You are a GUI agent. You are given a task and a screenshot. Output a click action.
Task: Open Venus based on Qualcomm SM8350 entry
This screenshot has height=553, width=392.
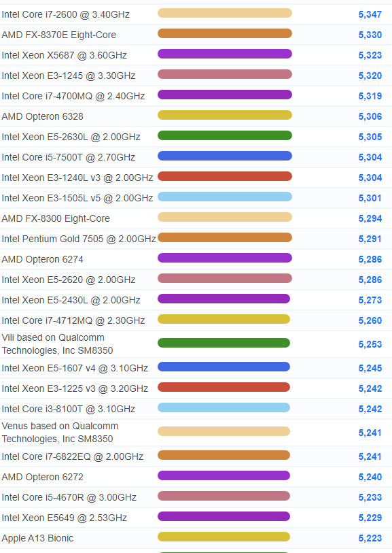point(60,433)
